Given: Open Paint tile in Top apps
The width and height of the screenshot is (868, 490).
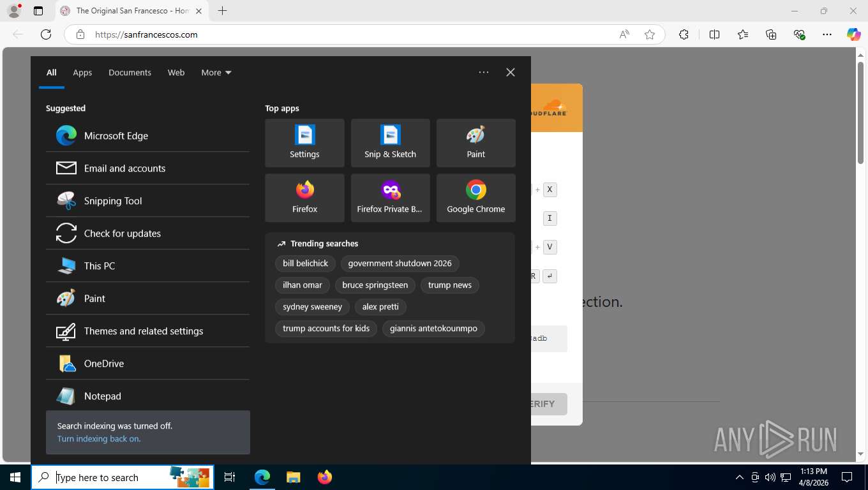Looking at the screenshot, I should tap(475, 143).
